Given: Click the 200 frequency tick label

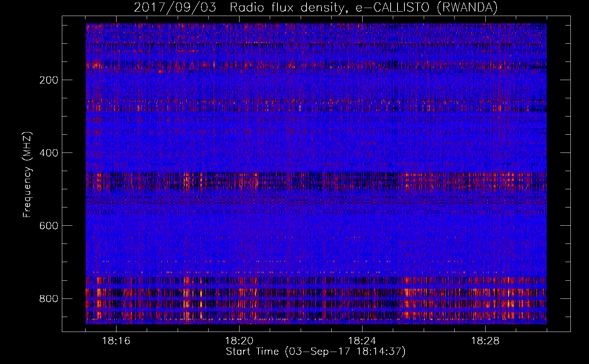Looking at the screenshot, I should tap(49, 80).
